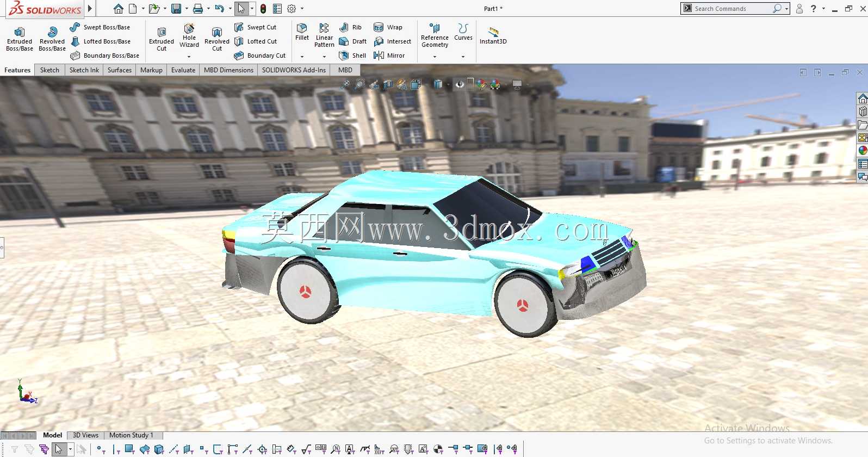Image resolution: width=868 pixels, height=457 pixels.
Task: Switch to the 3D Views tab
Action: coord(86,435)
